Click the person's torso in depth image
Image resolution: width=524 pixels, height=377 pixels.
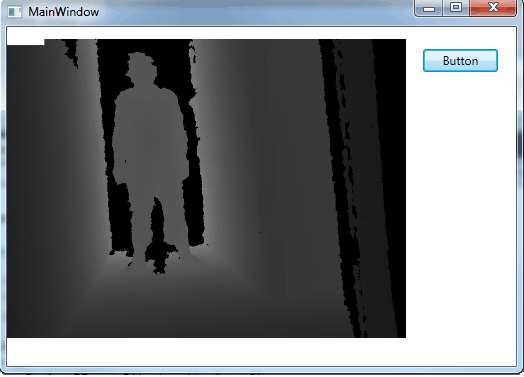(x=149, y=134)
